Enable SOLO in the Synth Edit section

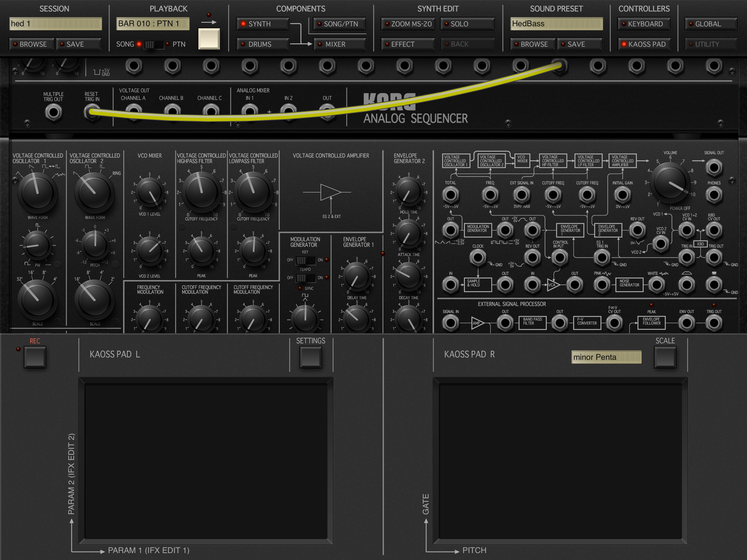pos(468,24)
